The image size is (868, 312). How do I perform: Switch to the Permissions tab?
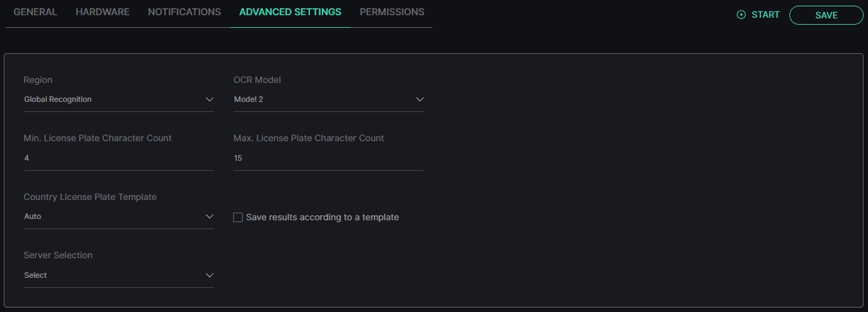tap(392, 12)
